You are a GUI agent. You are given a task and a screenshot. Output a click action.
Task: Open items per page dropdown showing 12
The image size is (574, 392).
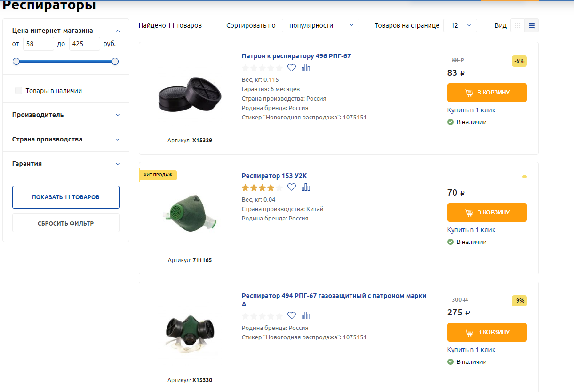click(x=460, y=25)
